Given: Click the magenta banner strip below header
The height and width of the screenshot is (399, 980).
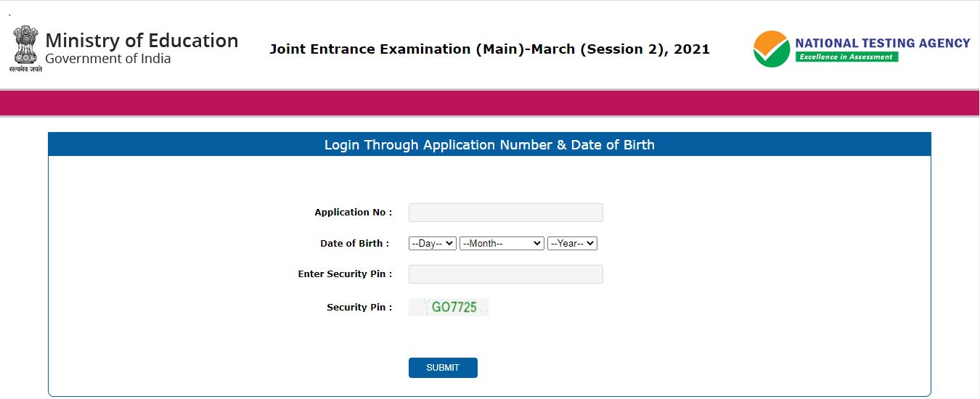Looking at the screenshot, I should click(489, 103).
